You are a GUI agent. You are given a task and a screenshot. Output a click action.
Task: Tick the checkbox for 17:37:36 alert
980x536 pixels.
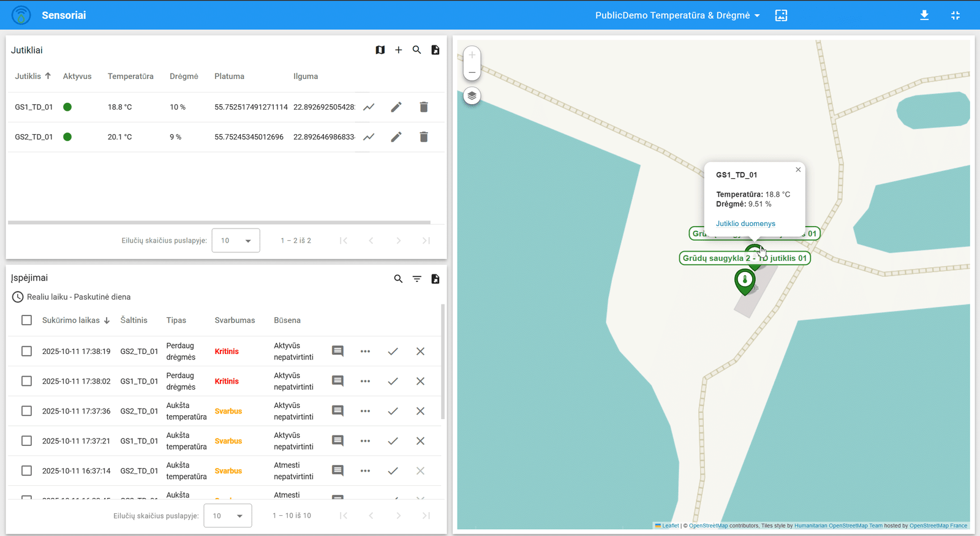pyautogui.click(x=26, y=411)
